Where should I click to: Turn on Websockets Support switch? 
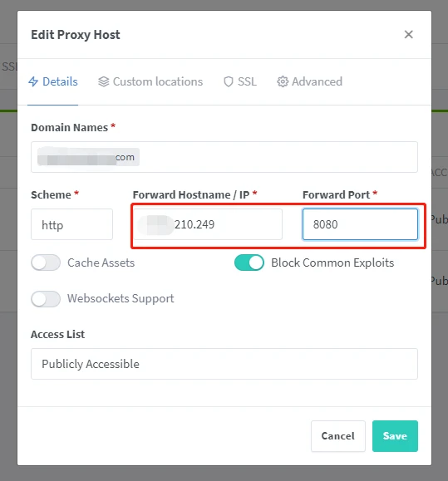pyautogui.click(x=46, y=299)
